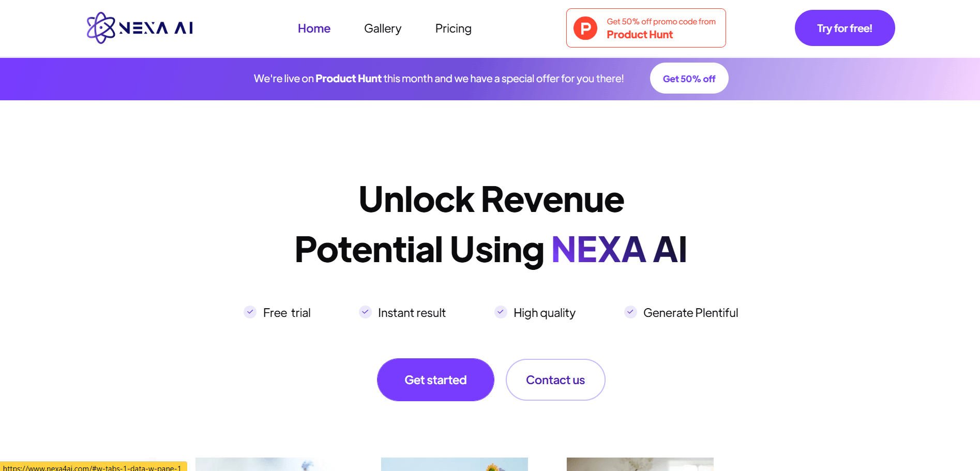This screenshot has height=471, width=980.
Task: Open the Product Hunt promo code badge
Action: coord(646,28)
